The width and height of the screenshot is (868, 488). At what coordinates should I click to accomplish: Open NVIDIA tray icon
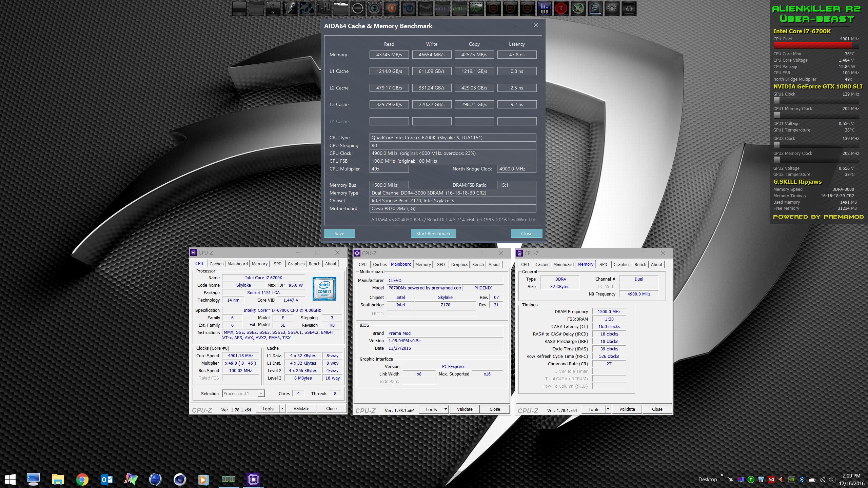[792, 480]
